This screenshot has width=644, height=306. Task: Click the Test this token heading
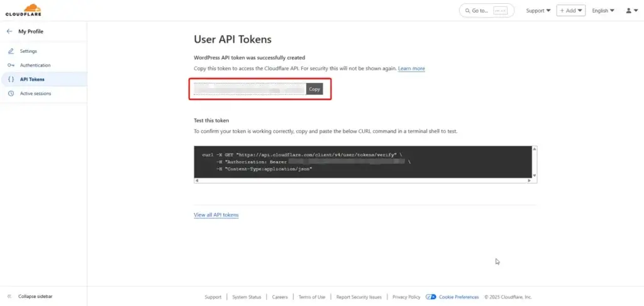pos(211,120)
